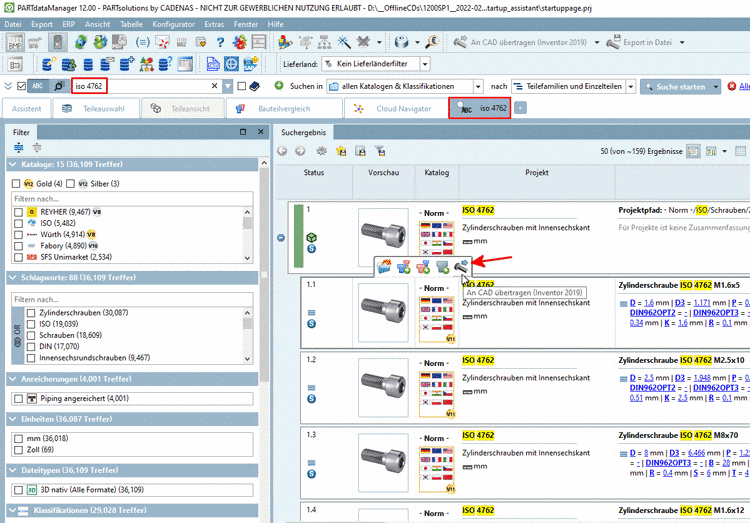Add new search tab with plus button
The width and height of the screenshot is (750, 523).
[520, 108]
